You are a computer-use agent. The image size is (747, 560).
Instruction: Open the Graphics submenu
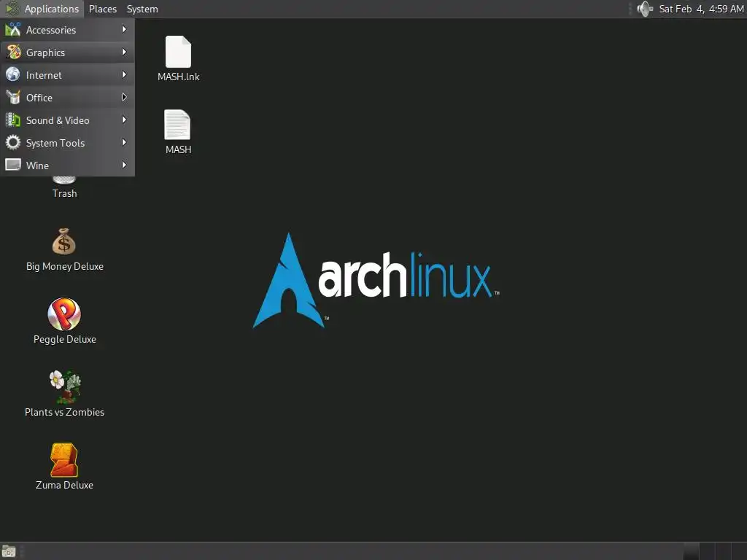tap(67, 52)
